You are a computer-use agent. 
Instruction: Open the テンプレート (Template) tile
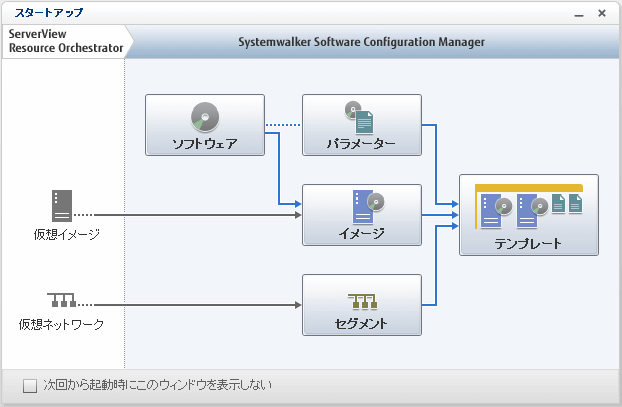pos(529,215)
